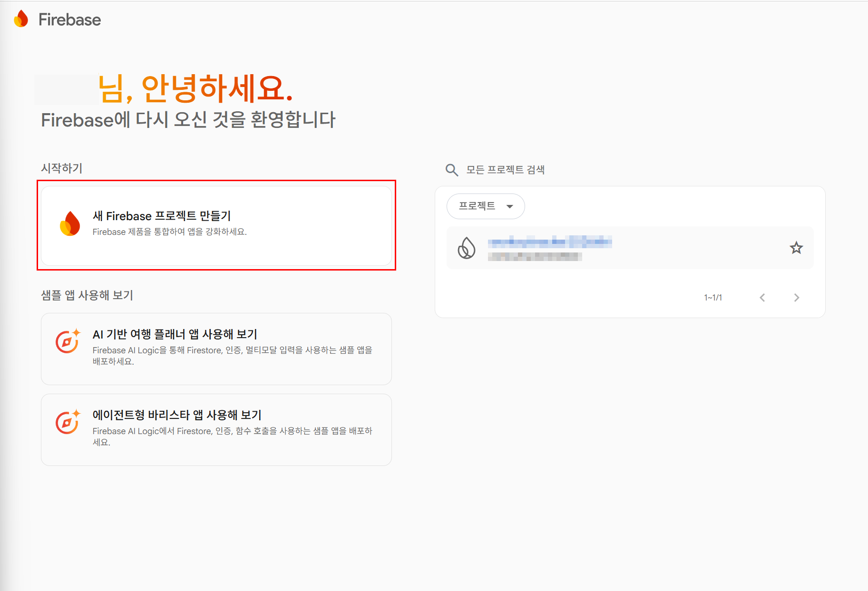Click the search magnifier icon
This screenshot has width=868, height=591.
click(452, 170)
